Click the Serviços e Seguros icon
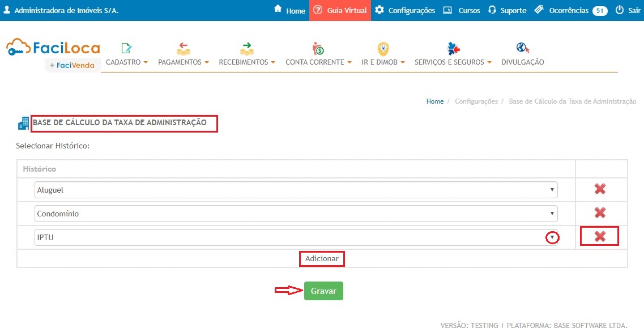The image size is (644, 328). (453, 48)
